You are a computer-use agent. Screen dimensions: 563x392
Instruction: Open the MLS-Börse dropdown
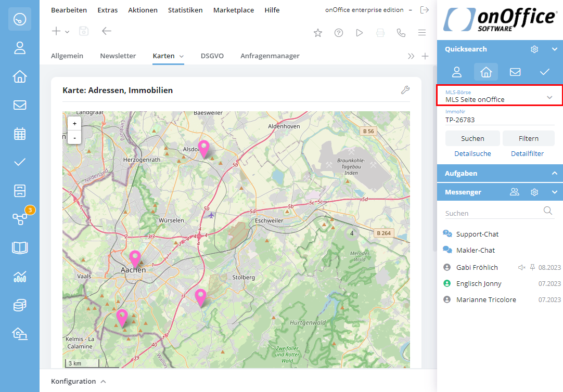coord(500,95)
